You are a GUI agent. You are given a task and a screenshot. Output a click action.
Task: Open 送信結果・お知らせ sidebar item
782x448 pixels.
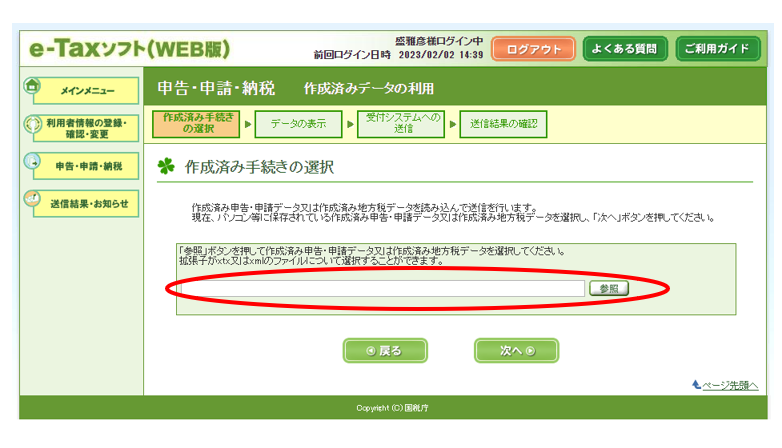pyautogui.click(x=86, y=204)
